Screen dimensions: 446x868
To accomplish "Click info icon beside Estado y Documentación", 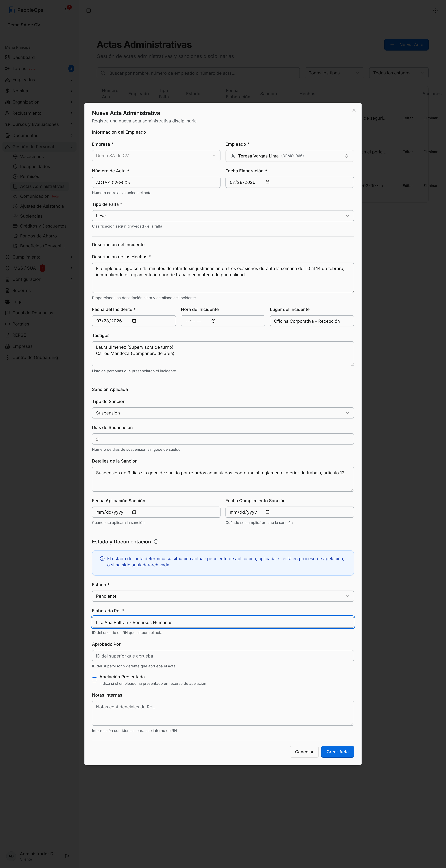I will (x=156, y=541).
